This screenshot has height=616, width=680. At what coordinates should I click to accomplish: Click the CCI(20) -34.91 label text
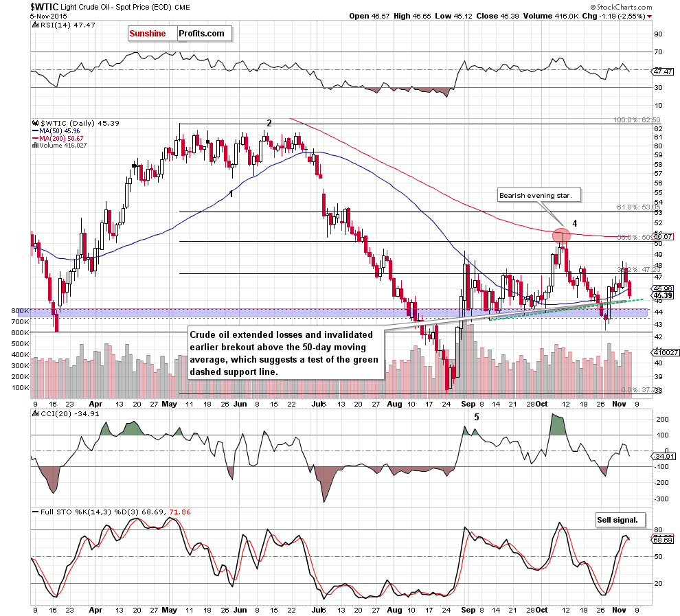click(70, 414)
